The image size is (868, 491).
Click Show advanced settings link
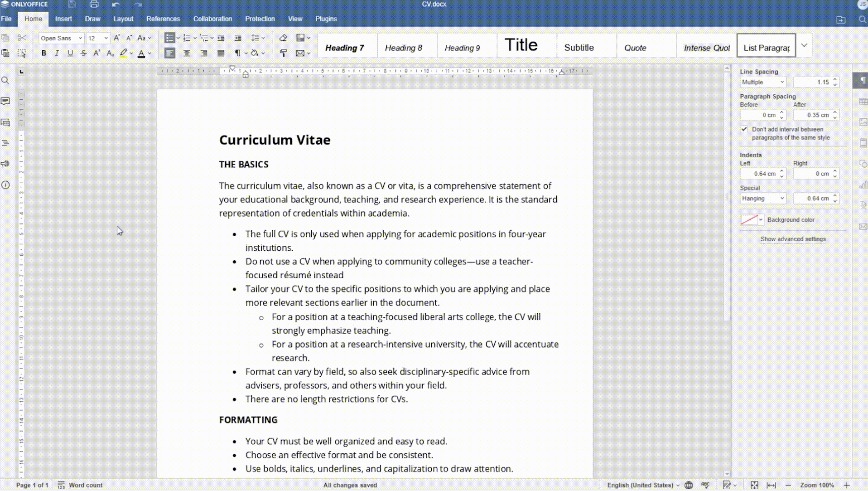[x=793, y=239]
